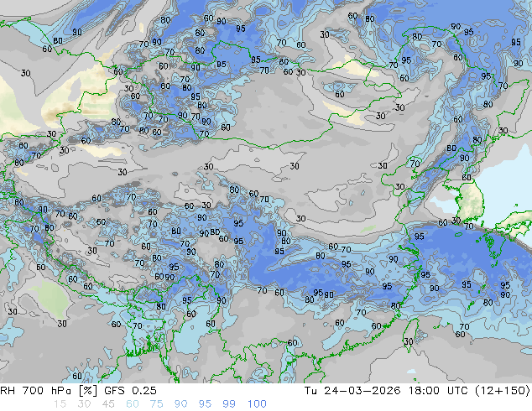Screen dimensions: 532x411
Task: Click the "(12+150)" forecast hour label
Action: (x=503, y=391)
